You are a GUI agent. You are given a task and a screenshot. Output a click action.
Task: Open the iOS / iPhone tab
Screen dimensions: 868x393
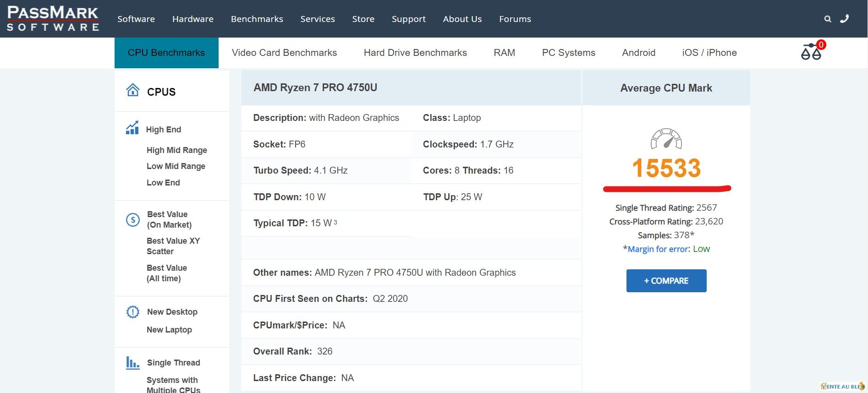point(709,53)
